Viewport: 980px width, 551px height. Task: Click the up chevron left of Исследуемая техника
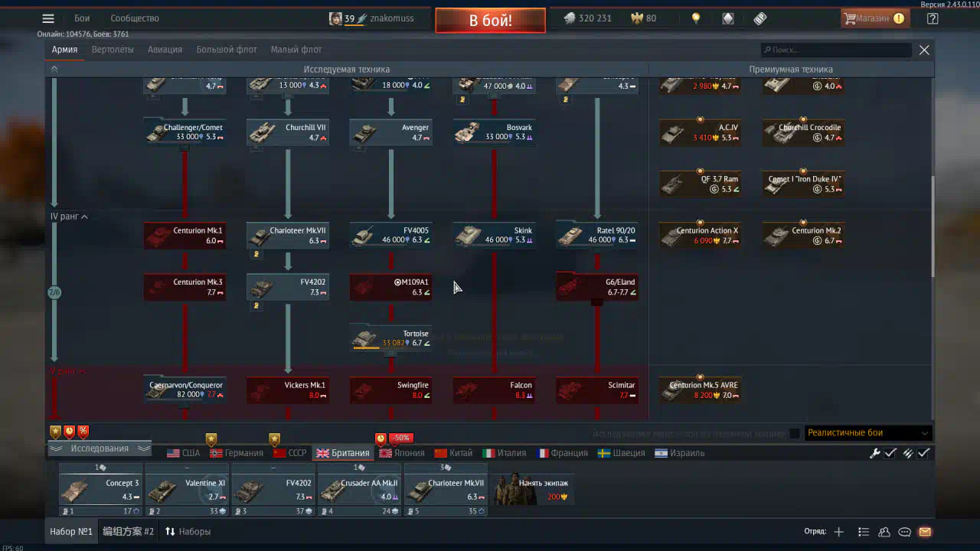54,69
